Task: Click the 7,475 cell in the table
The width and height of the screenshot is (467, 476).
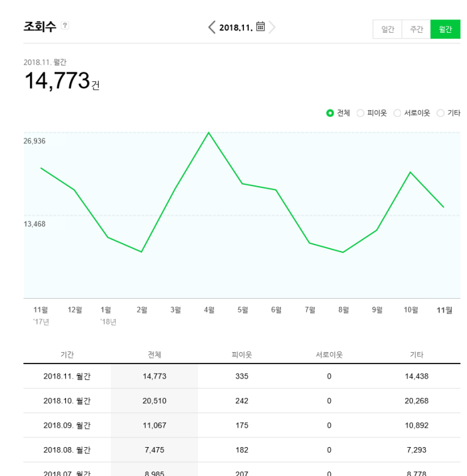Action: click(155, 450)
